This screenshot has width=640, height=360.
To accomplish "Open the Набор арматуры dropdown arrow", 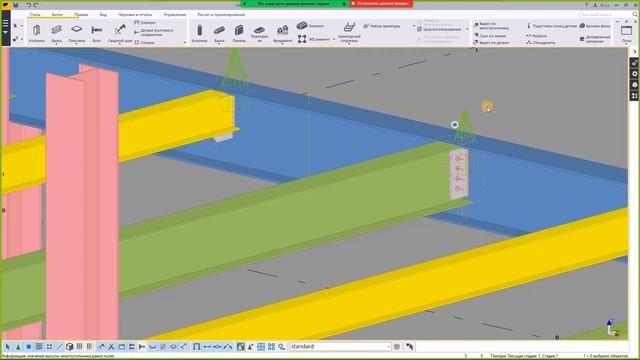I will 414,26.
